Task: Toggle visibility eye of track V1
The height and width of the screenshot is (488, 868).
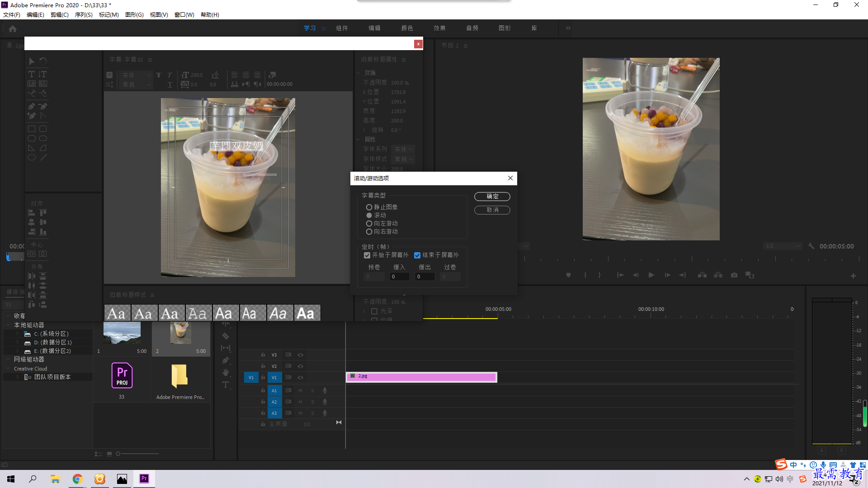Action: coord(300,377)
